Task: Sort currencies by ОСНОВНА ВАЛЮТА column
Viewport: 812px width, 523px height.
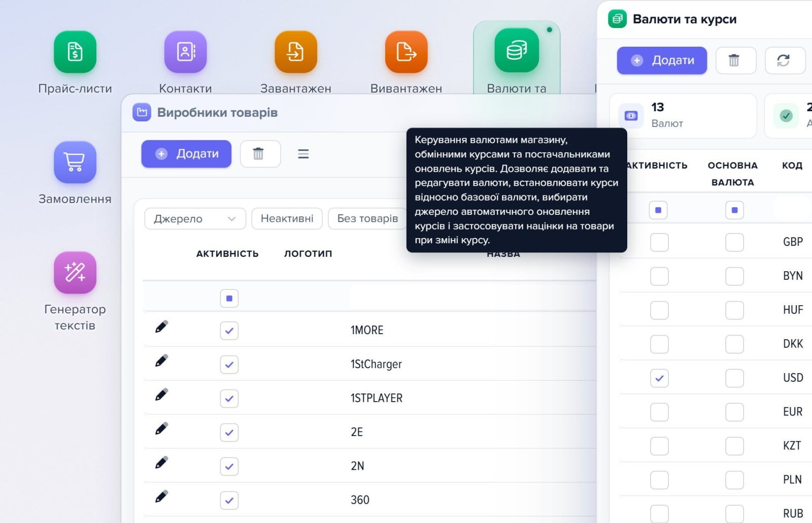Action: point(733,174)
